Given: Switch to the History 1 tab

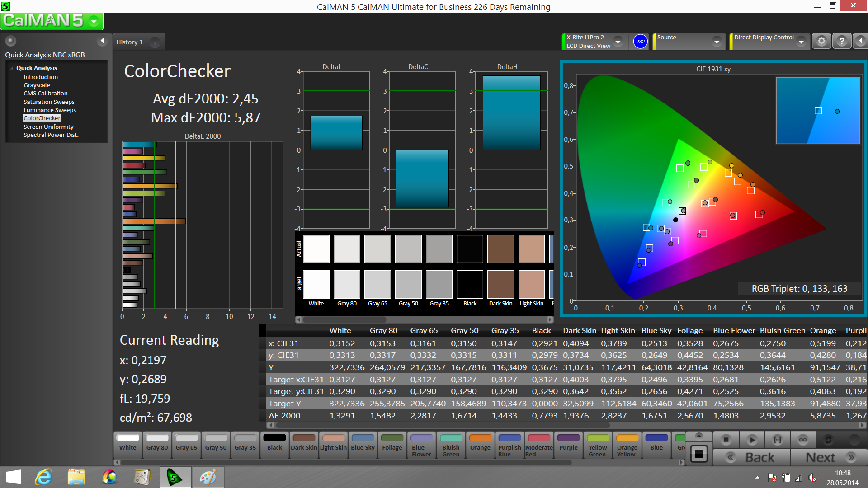Looking at the screenshot, I should click(130, 42).
